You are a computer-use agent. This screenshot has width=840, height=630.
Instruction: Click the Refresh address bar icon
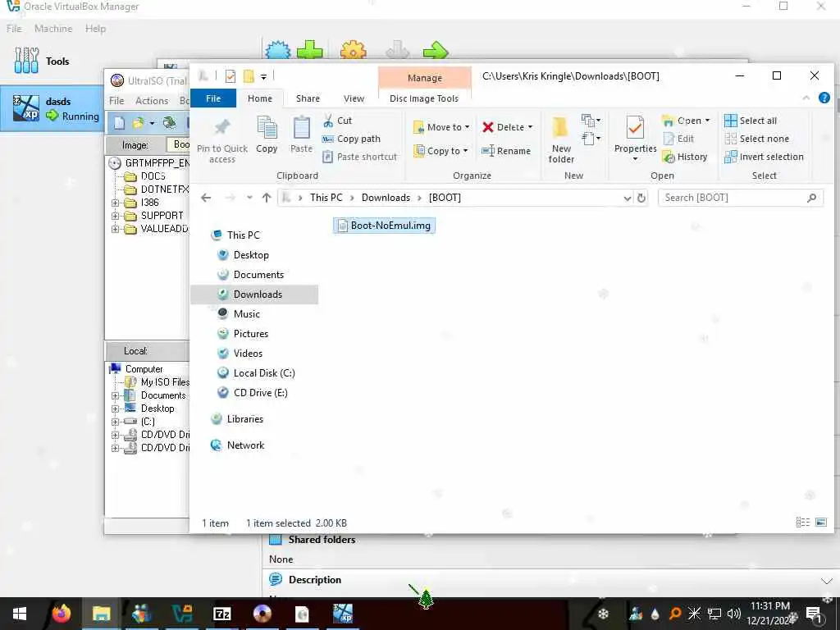click(641, 198)
